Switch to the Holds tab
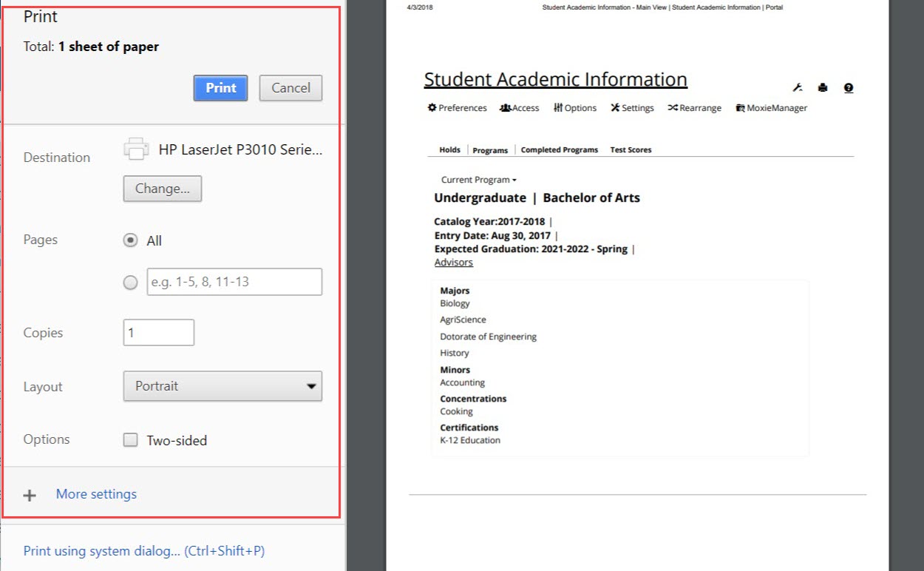Image resolution: width=924 pixels, height=571 pixels. 449,150
